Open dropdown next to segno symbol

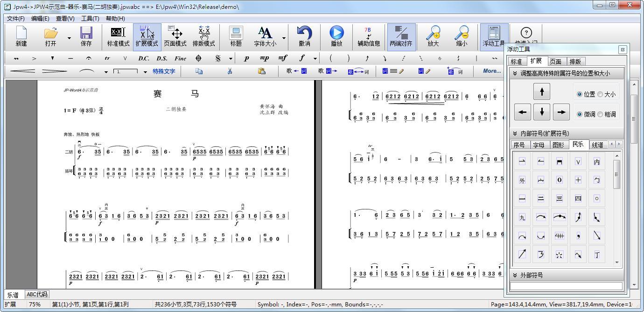click(231, 59)
